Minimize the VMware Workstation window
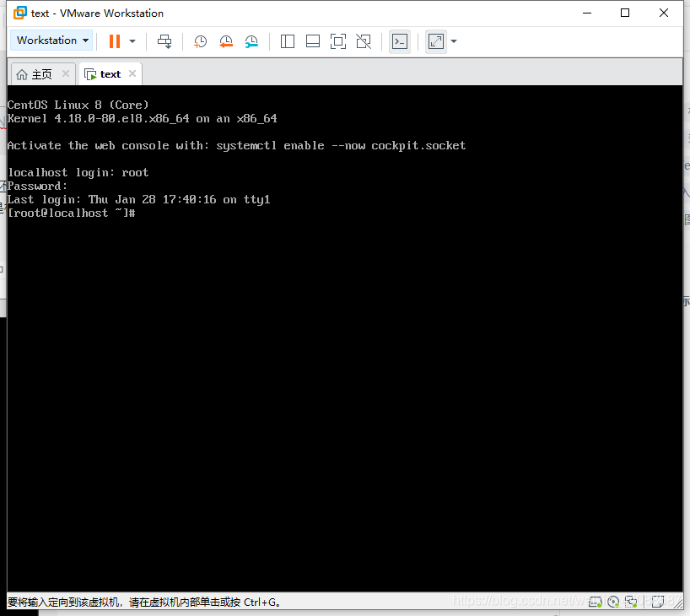Image resolution: width=690 pixels, height=616 pixels. coord(587,13)
